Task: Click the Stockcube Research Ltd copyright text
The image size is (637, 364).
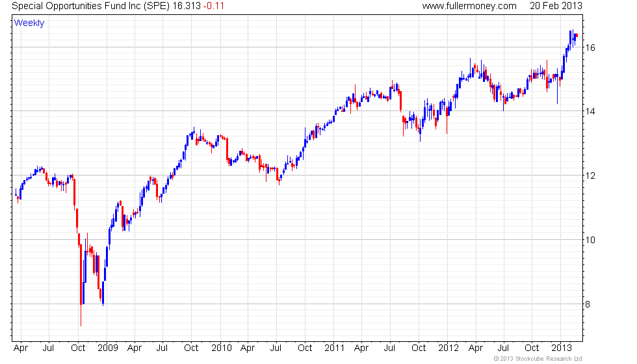Action: (538, 358)
